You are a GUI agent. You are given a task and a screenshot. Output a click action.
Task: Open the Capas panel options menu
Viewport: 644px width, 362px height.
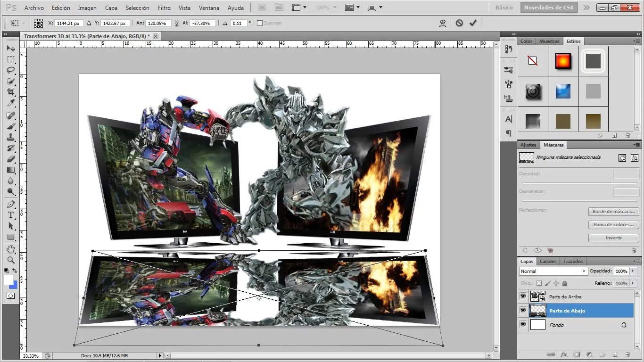pyautogui.click(x=636, y=261)
